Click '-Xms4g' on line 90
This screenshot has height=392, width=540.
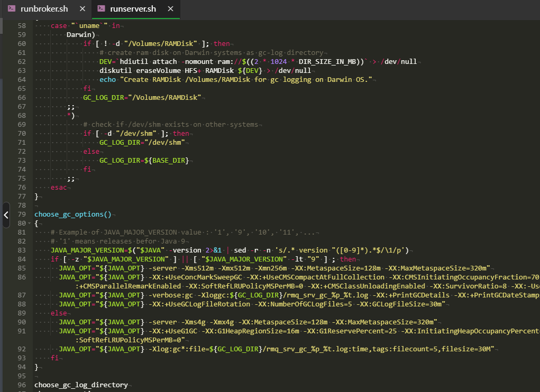tap(193, 322)
